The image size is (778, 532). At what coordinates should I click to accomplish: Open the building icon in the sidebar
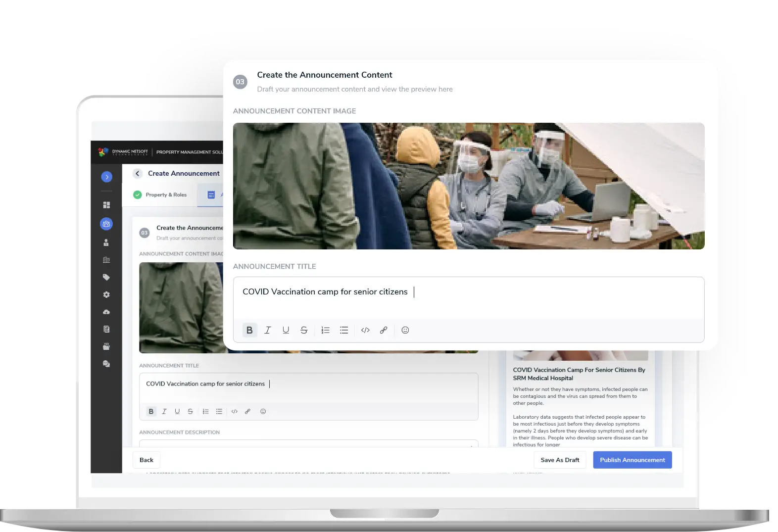point(106,260)
